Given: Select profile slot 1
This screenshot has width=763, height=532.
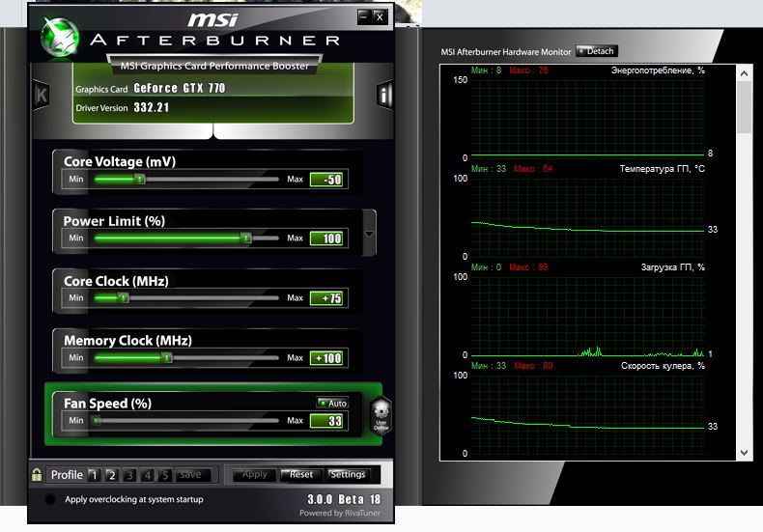Looking at the screenshot, I should [x=94, y=475].
